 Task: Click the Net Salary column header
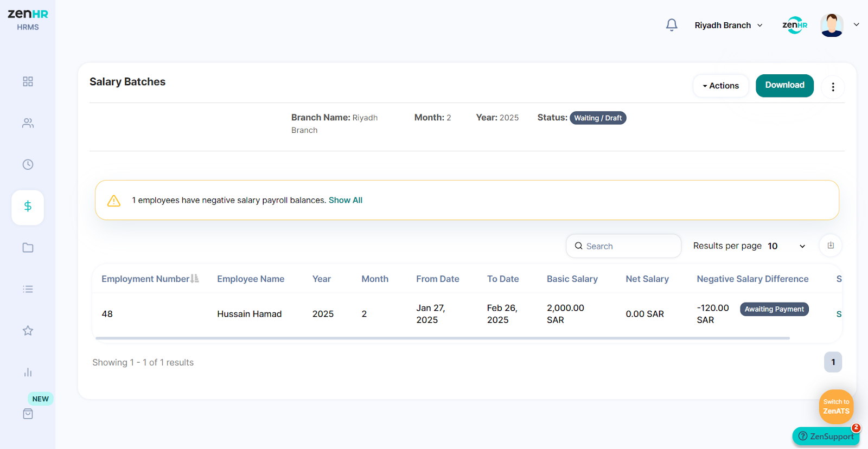pos(647,279)
